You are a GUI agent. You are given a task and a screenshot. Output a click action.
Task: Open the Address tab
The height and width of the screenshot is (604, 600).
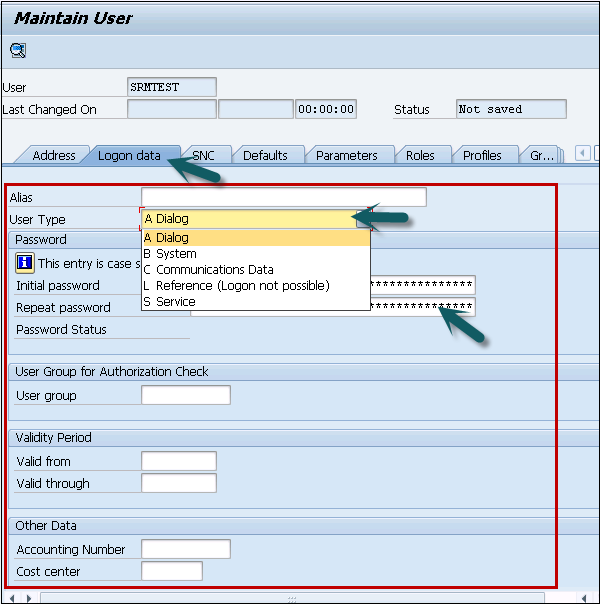[54, 155]
